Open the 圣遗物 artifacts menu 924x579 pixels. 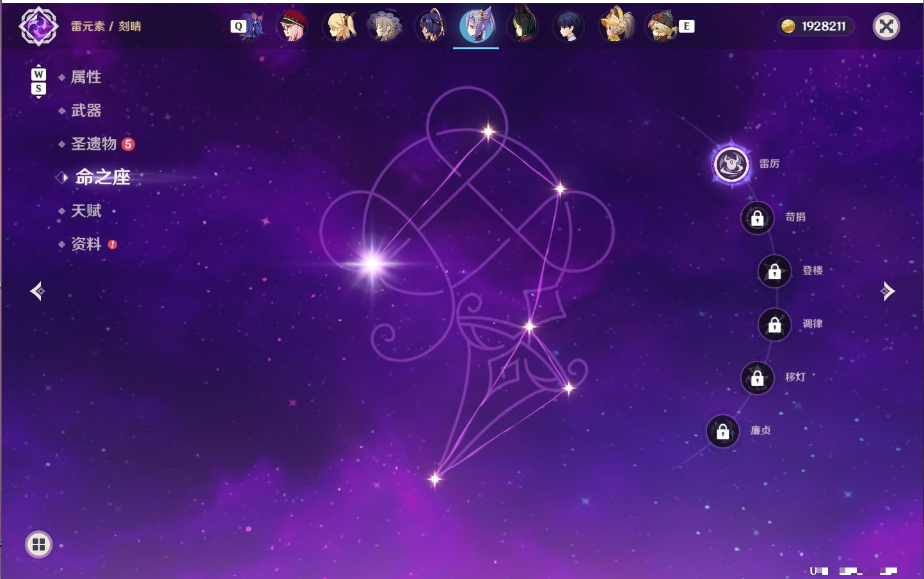coord(94,144)
